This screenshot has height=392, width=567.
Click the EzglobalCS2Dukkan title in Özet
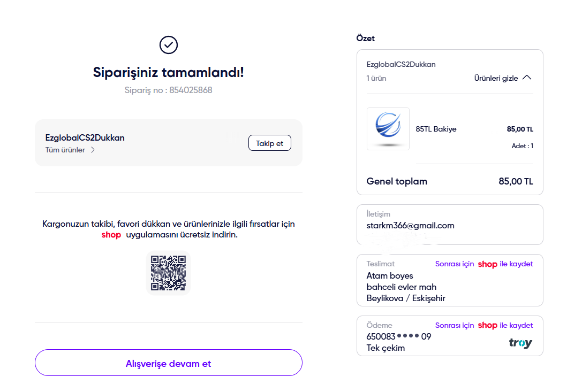pos(401,64)
